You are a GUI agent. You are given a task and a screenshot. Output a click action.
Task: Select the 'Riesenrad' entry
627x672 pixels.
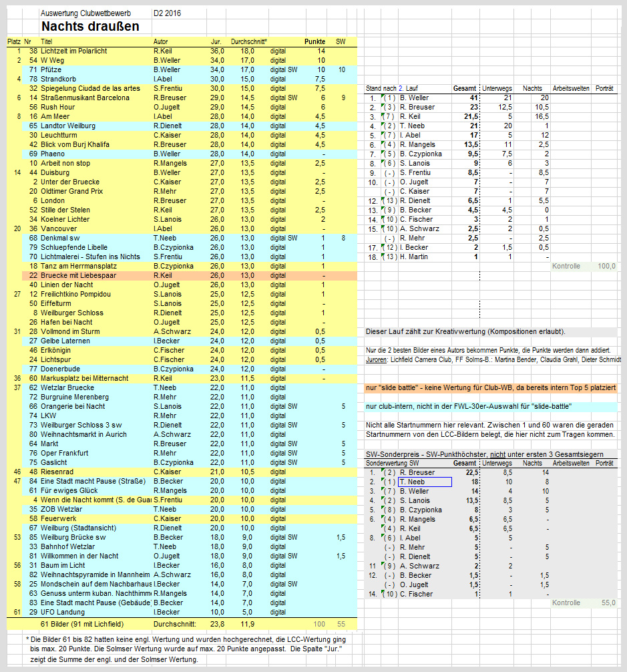(x=57, y=472)
